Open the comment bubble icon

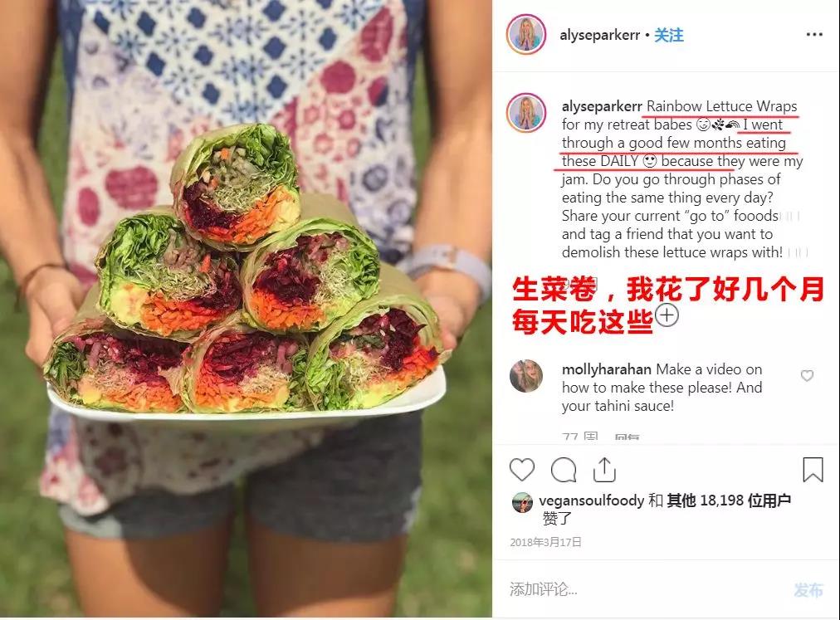pos(564,470)
